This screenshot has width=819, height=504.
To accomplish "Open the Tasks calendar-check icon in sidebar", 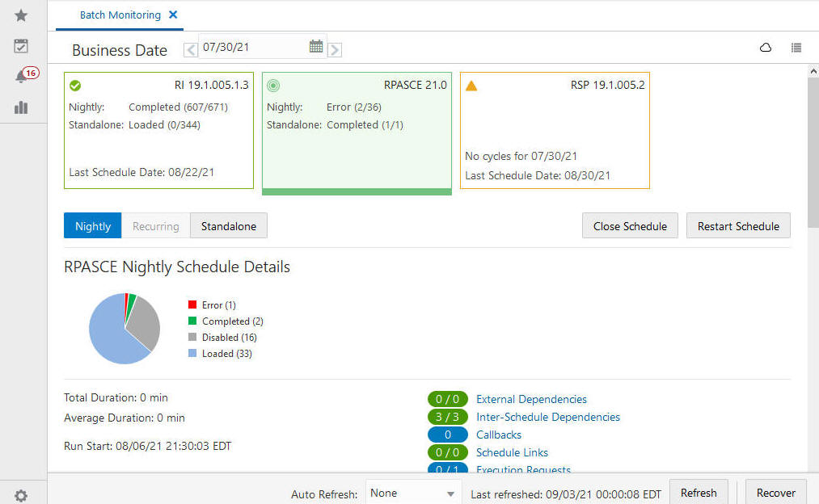I will point(21,46).
